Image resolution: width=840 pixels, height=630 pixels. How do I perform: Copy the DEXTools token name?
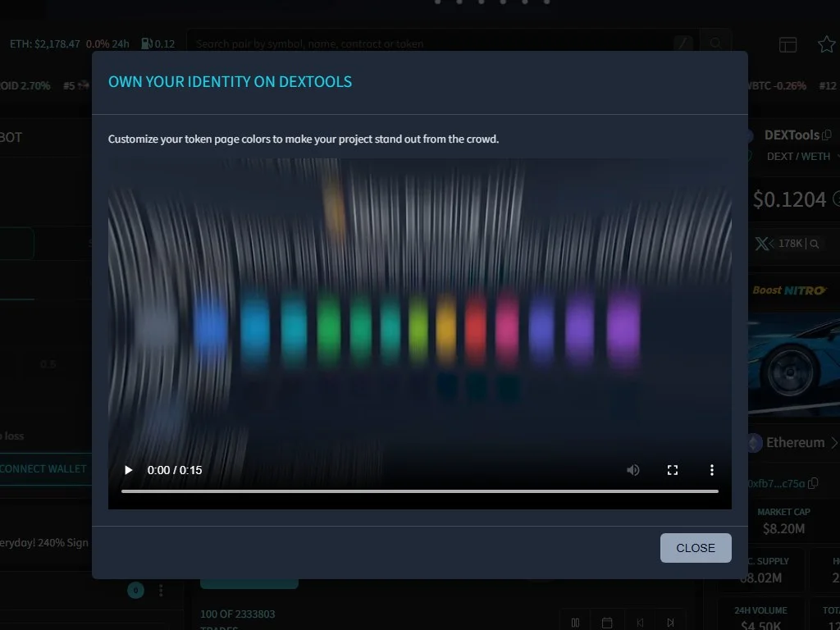pyautogui.click(x=827, y=135)
